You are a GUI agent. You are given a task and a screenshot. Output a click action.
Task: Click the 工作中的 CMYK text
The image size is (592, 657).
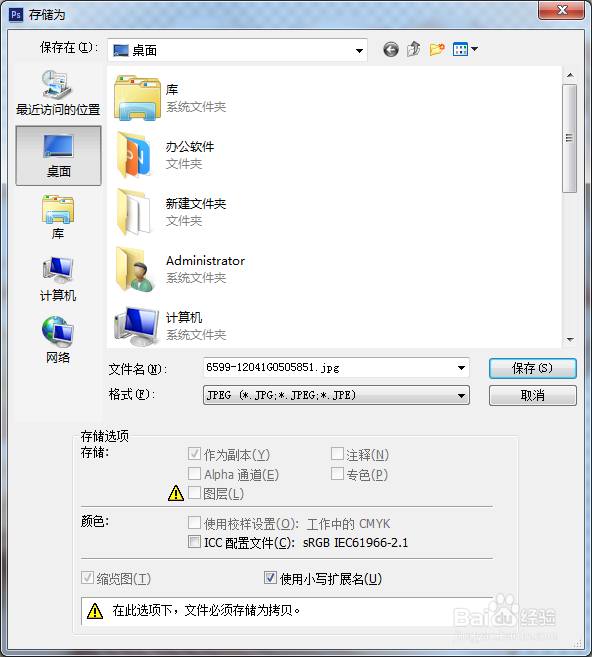(349, 524)
